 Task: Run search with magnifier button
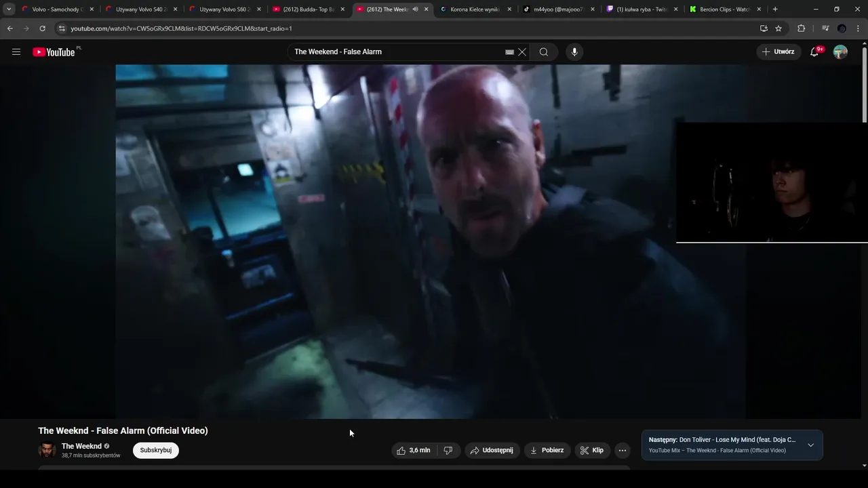[x=544, y=52]
